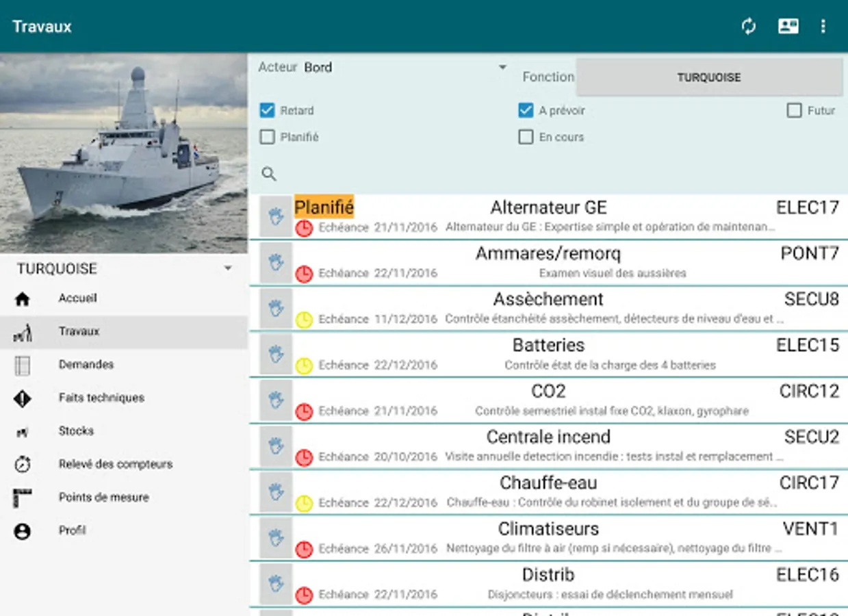848x616 pixels.
Task: Click red clock on Climatiseurs row
Action: pyautogui.click(x=304, y=549)
